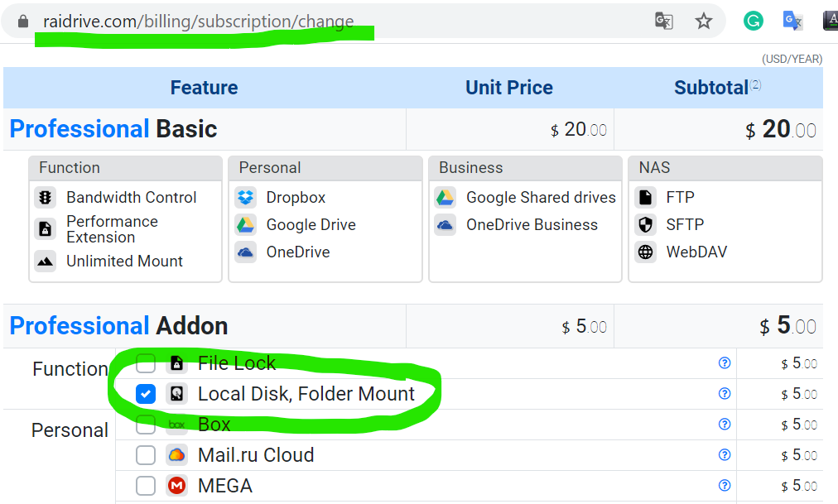Uncheck Local Disk, Folder Mount checkbox
Screen dimensions: 838x504
tap(146, 394)
